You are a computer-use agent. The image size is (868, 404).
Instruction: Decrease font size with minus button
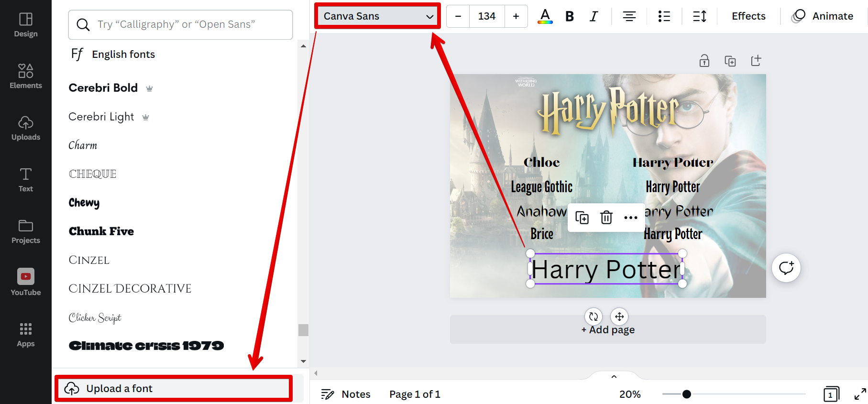(458, 16)
